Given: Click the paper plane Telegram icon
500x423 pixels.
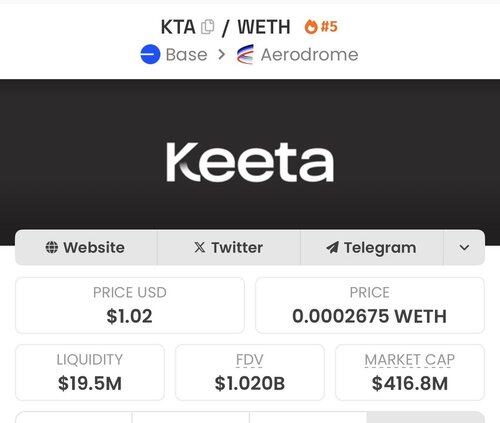Looking at the screenshot, I should [x=332, y=247].
